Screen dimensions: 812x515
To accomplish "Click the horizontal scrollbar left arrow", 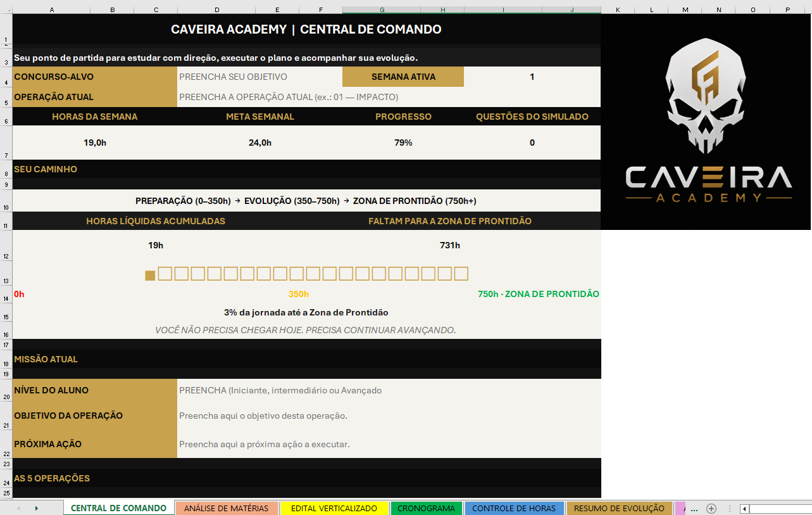I will [744, 509].
